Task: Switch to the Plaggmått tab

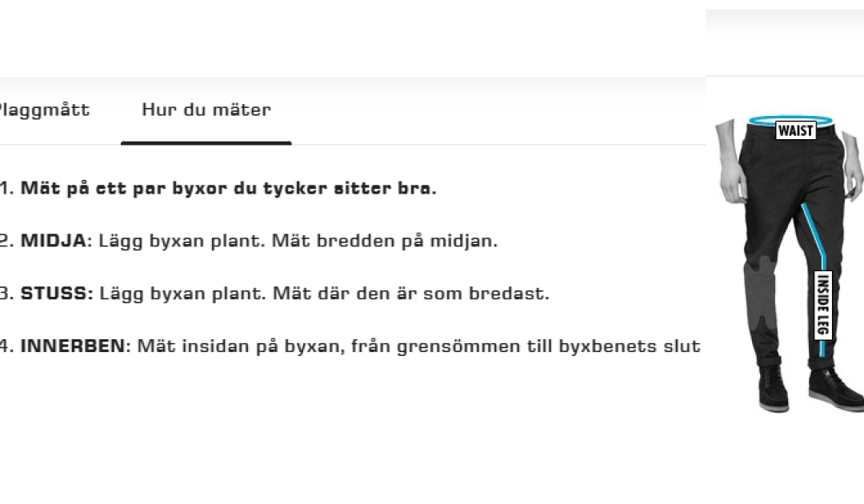Action: [x=44, y=110]
